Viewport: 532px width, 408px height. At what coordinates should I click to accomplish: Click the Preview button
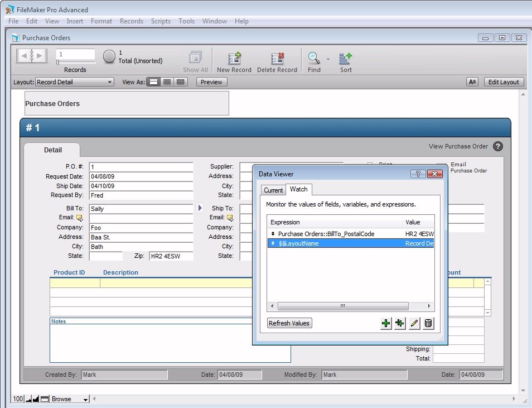[x=211, y=82]
